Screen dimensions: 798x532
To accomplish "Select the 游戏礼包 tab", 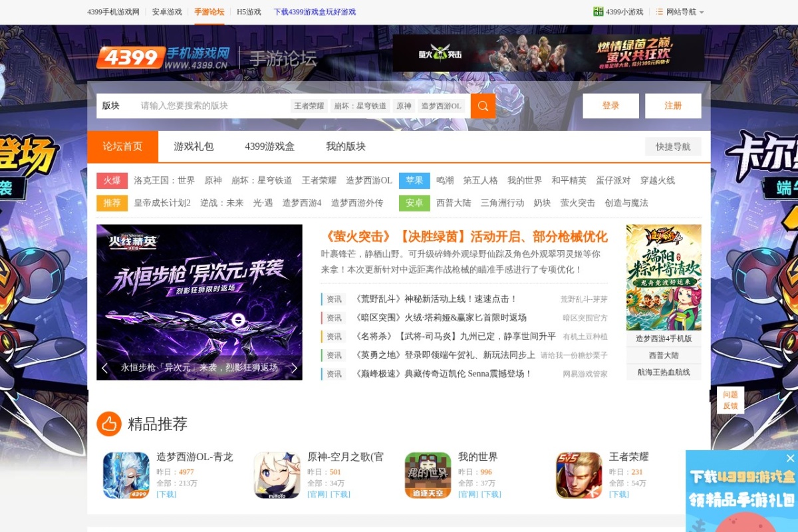I will click(x=194, y=146).
